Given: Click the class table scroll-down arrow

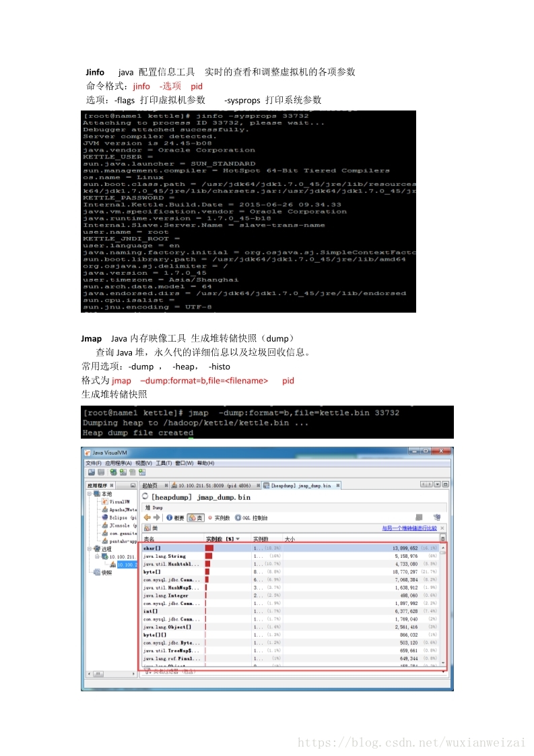Looking at the screenshot, I should click(443, 664).
